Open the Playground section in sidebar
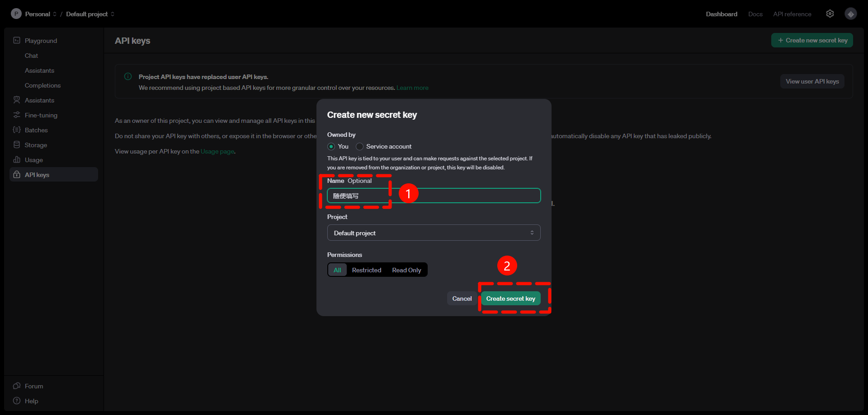 pyautogui.click(x=40, y=40)
